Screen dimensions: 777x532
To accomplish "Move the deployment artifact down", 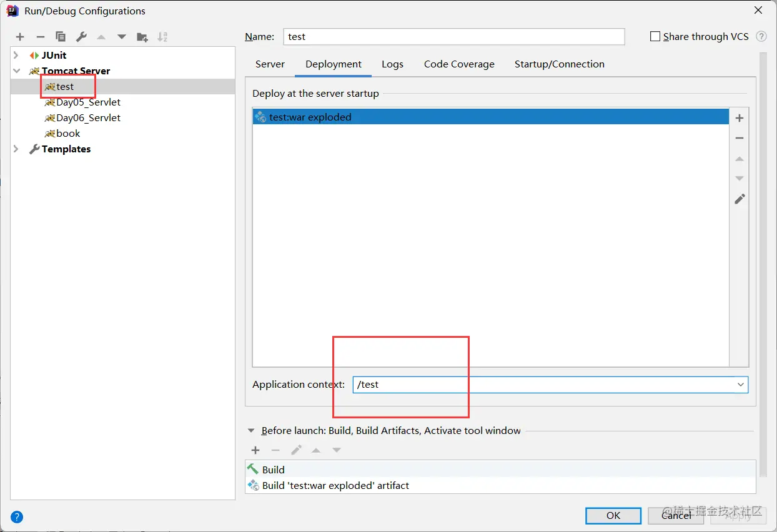I will coord(740,179).
